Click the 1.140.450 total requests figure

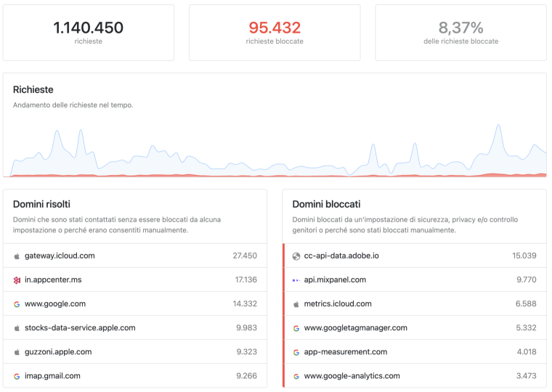88,28
